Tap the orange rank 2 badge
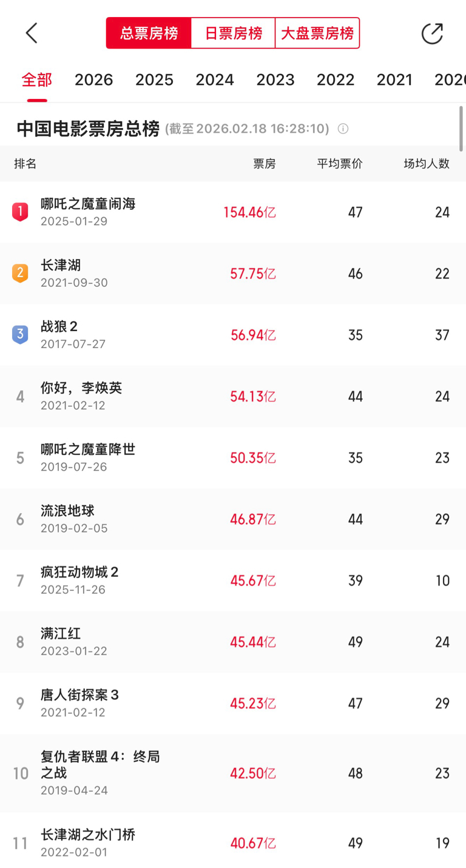Image resolution: width=466 pixels, height=868 pixels. point(20,273)
